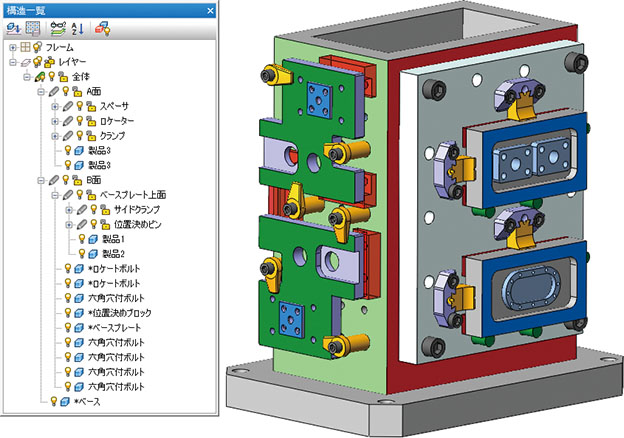Expand the フレーム tree node
The height and width of the screenshot is (438, 624).
[12, 47]
